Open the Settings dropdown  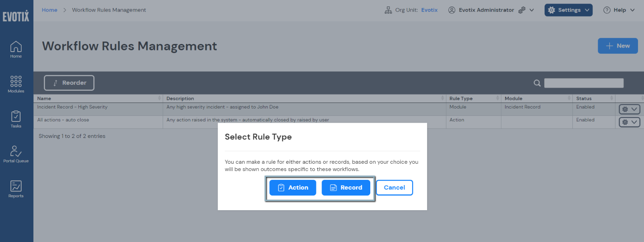[568, 10]
